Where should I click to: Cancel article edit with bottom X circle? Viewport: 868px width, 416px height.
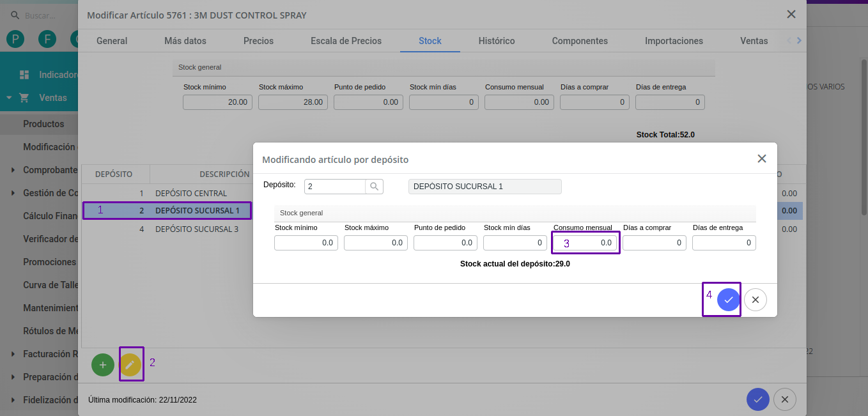(x=785, y=399)
